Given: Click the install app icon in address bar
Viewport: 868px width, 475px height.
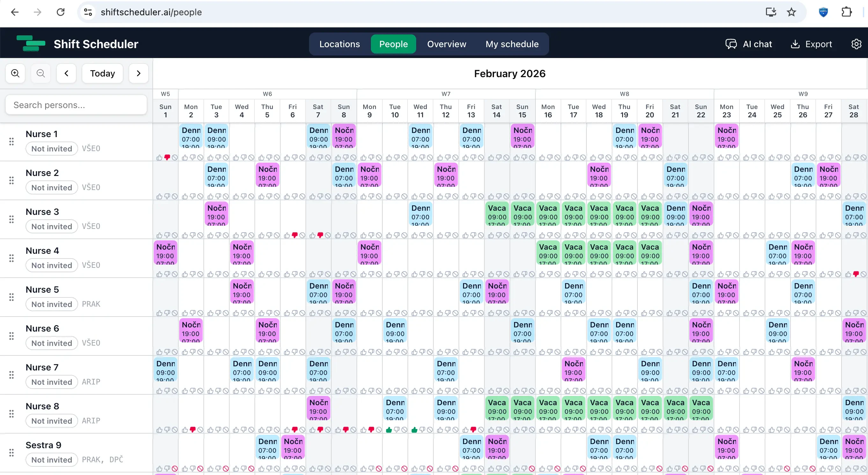Looking at the screenshot, I should point(771,12).
